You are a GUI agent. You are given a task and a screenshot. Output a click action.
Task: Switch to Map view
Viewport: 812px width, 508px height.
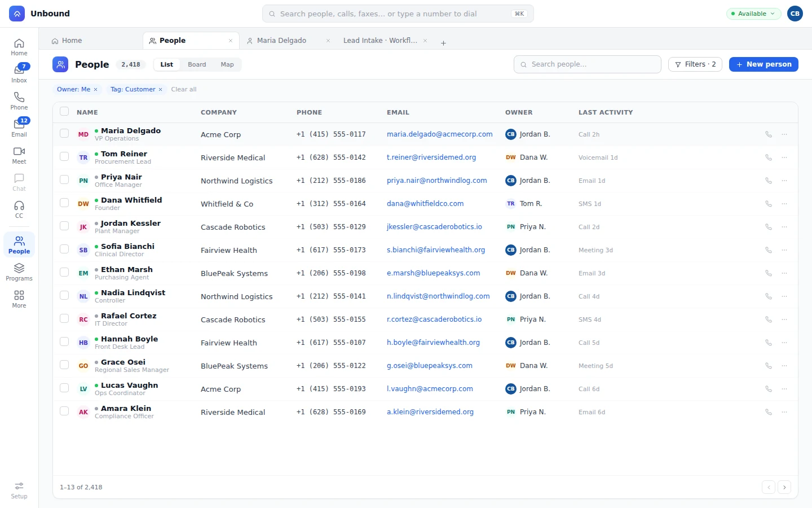pos(227,64)
